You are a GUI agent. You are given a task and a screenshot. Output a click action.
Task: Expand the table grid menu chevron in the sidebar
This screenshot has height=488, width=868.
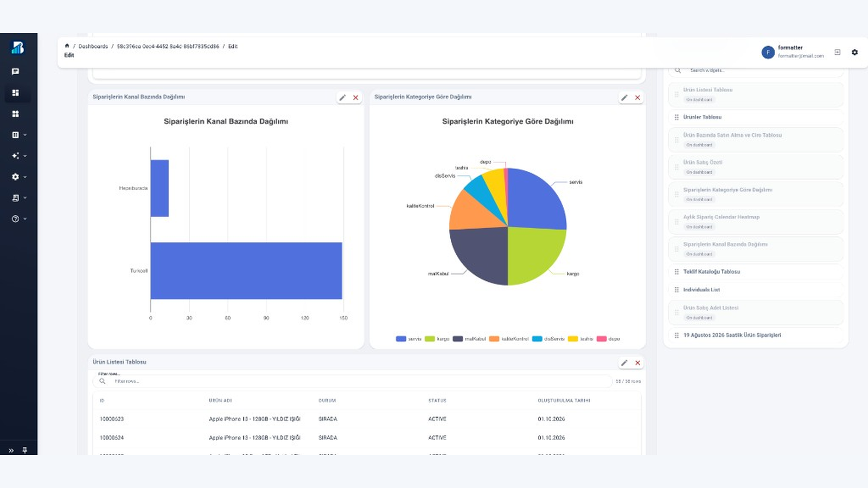(25, 135)
